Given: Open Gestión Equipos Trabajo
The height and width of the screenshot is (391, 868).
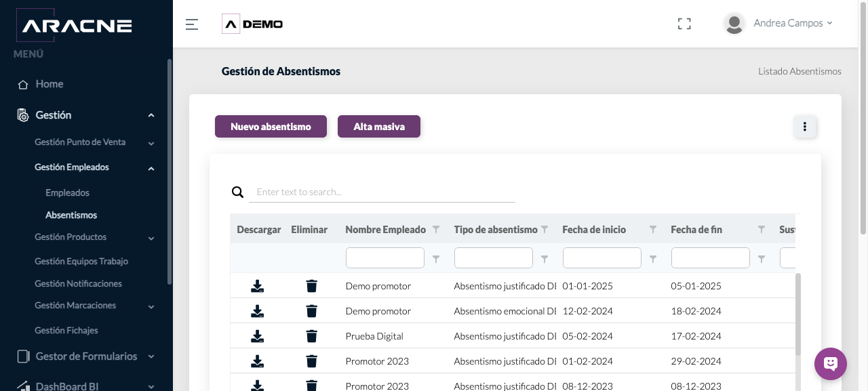Looking at the screenshot, I should point(81,262).
